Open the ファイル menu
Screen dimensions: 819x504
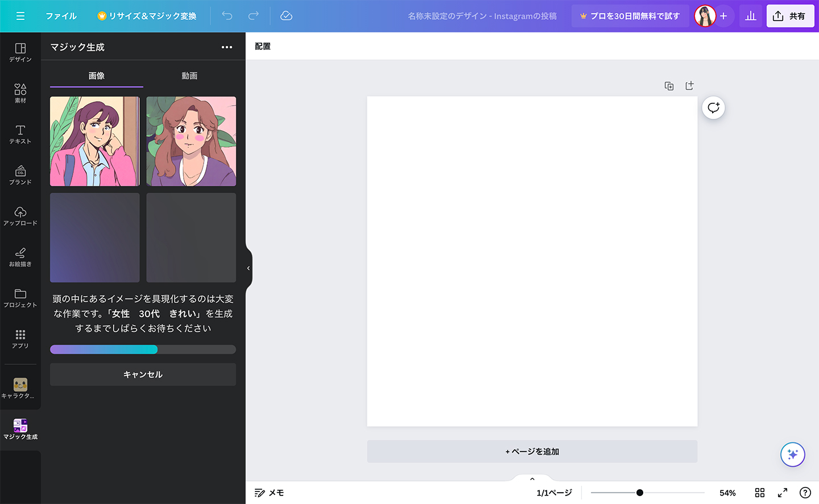tap(61, 16)
